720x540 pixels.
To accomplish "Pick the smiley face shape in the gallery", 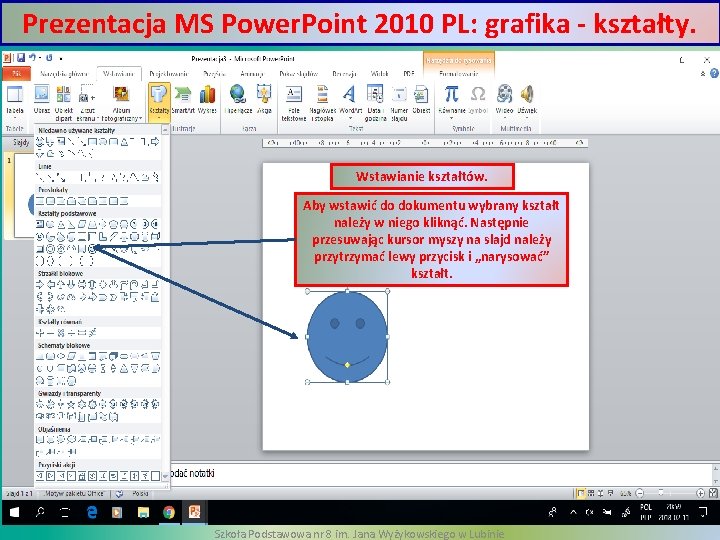I will tap(92, 249).
